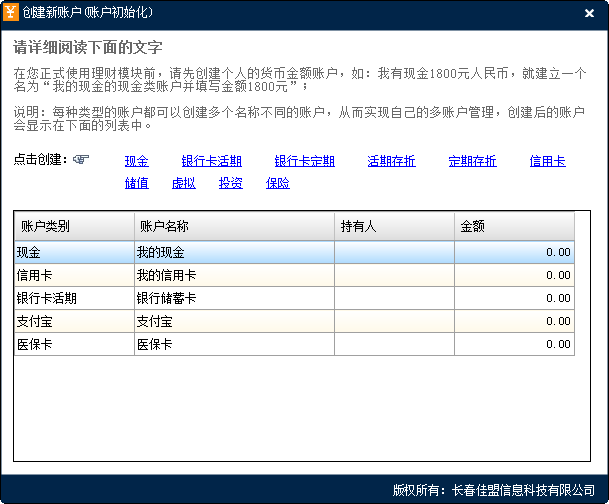This screenshot has height=504, width=609.
Task: Click the 请详细阅读下面的文字 heading
Action: 88,47
